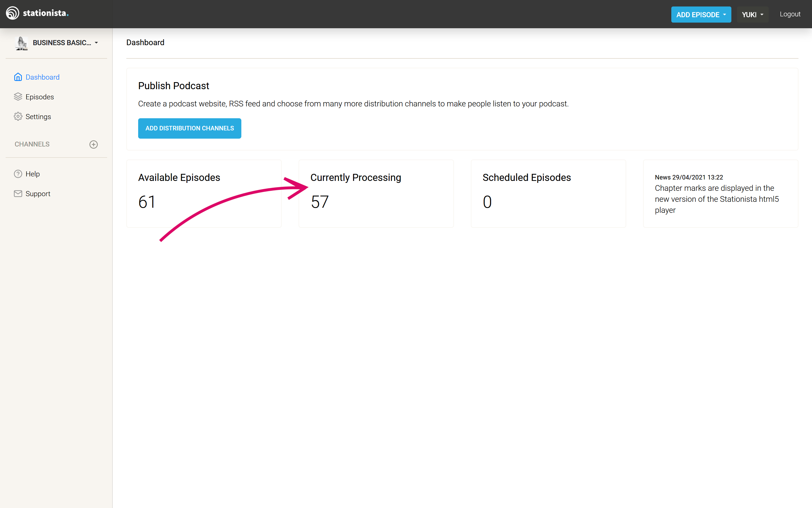Click the News 29/04/2021 13:22 timestamp
The width and height of the screenshot is (812, 508).
click(x=689, y=178)
